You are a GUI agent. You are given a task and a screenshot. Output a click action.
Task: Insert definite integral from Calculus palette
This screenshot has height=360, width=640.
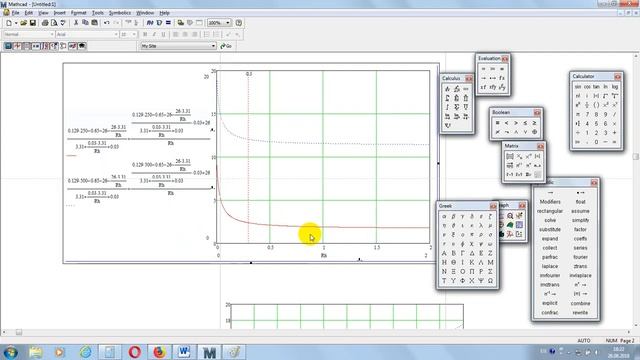tap(447, 98)
